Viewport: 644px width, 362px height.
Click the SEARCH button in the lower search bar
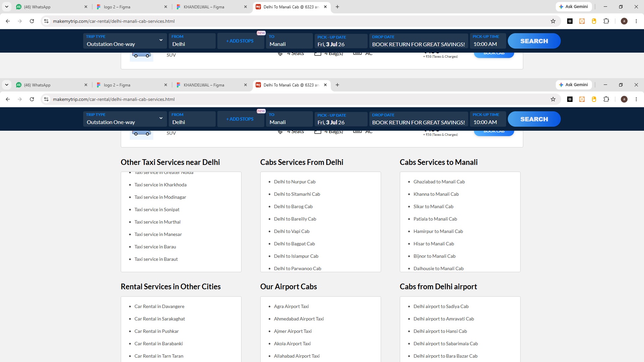[x=534, y=119]
